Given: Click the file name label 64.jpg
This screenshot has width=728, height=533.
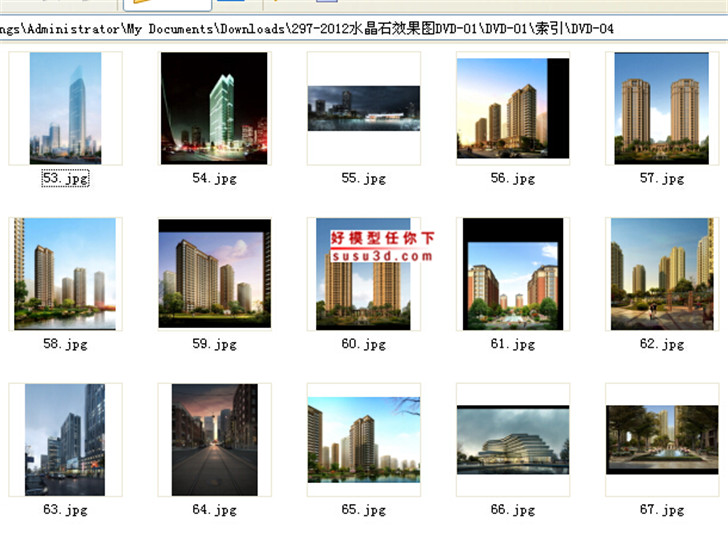Looking at the screenshot, I should pos(214,510).
